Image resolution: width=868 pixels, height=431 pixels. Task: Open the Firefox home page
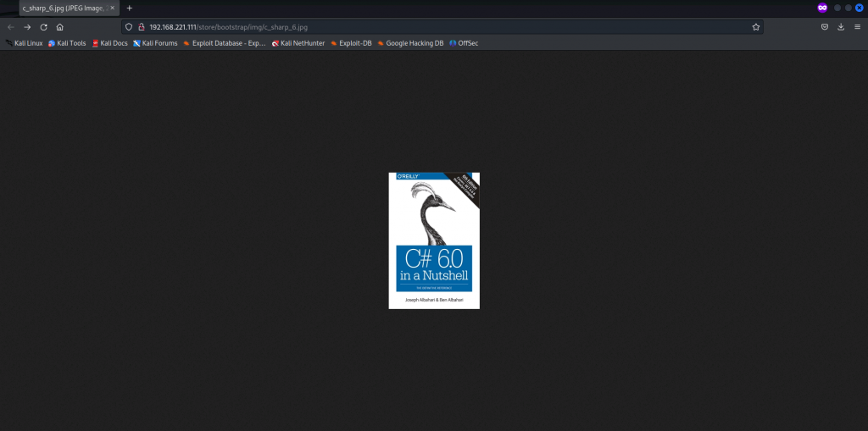click(60, 26)
